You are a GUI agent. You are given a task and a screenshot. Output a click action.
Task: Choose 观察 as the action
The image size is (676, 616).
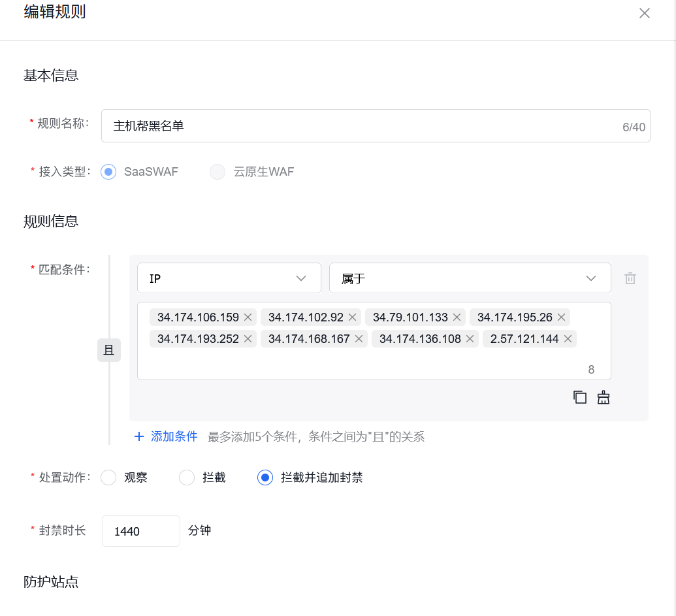108,478
